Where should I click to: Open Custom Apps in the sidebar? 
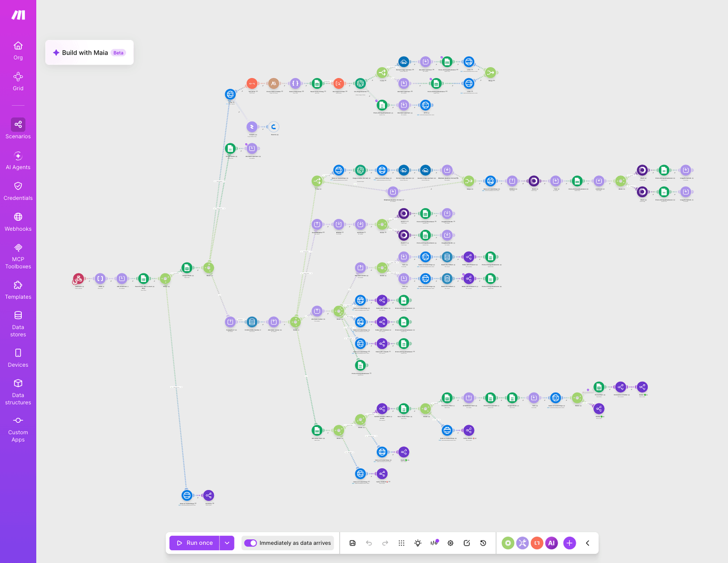[18, 429]
